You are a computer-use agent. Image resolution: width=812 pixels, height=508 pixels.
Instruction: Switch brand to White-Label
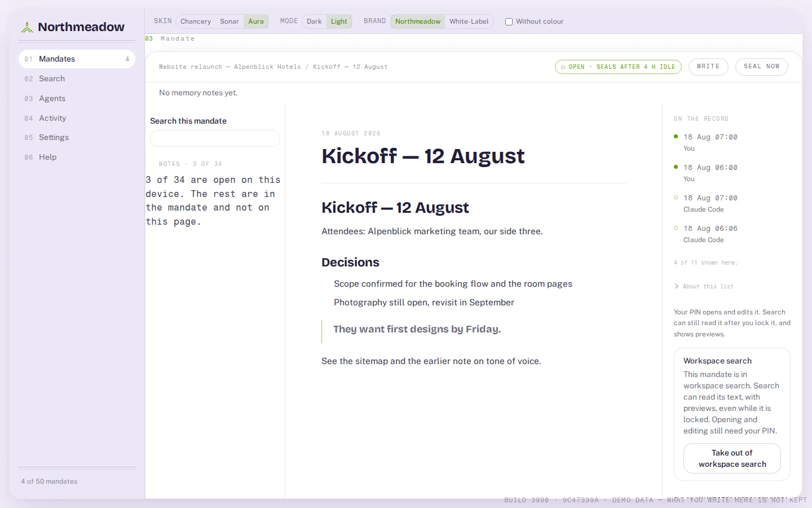coord(469,21)
